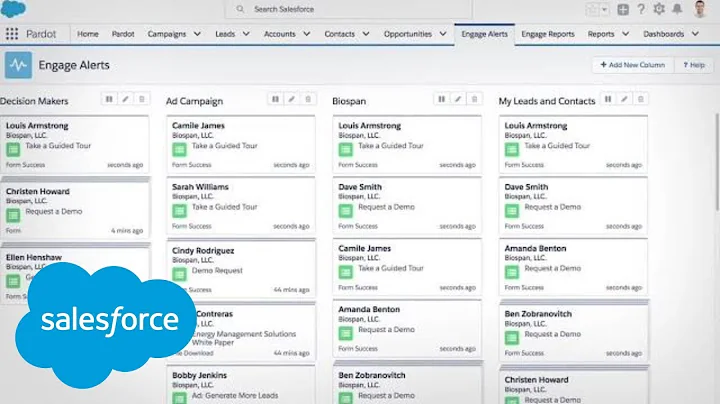Expand the Campaigns tab dropdown arrow
Viewport: 720px width, 404px height.
[x=197, y=34]
